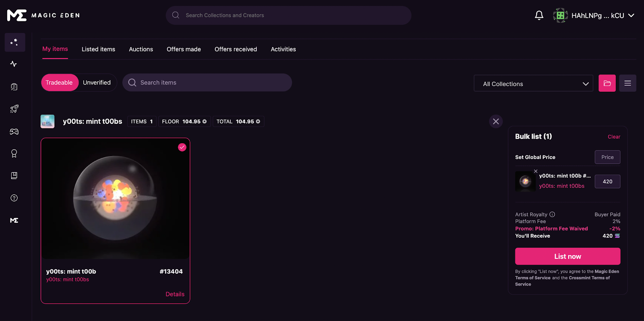Click the Buyer Paid royalty value
This screenshot has width=644, height=321.
(607, 214)
